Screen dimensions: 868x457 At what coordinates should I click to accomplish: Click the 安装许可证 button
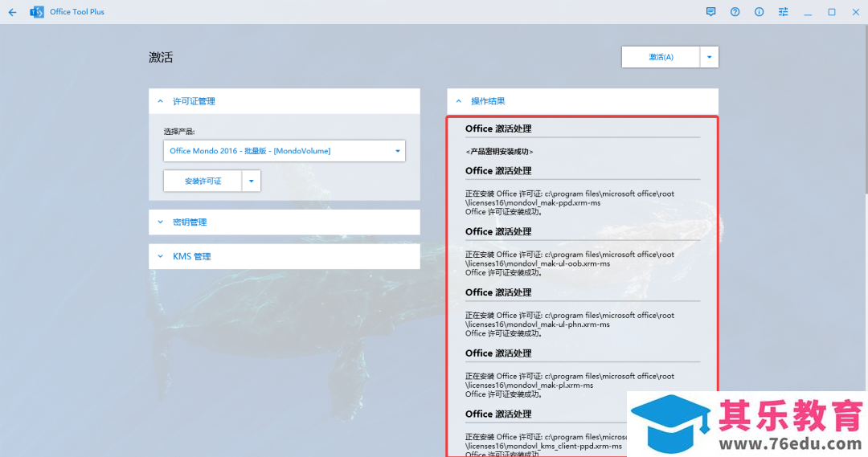[203, 181]
